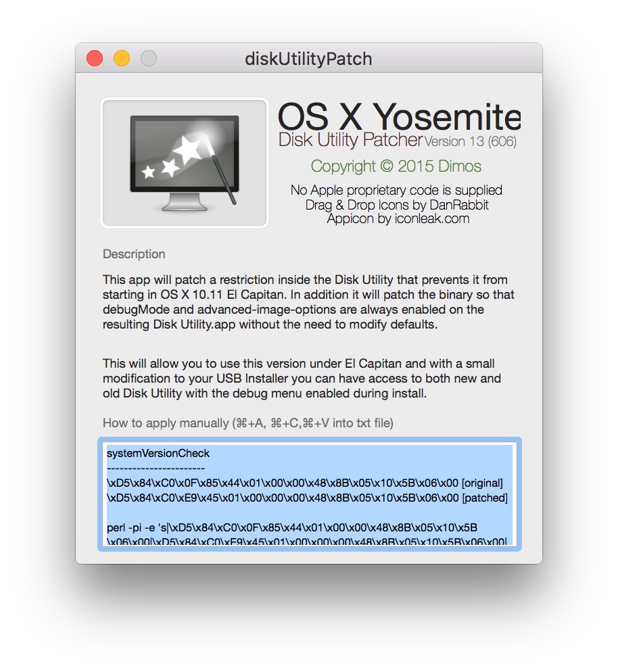Click the dashed separator line in the text box
This screenshot has height=672, width=618.
156,469
